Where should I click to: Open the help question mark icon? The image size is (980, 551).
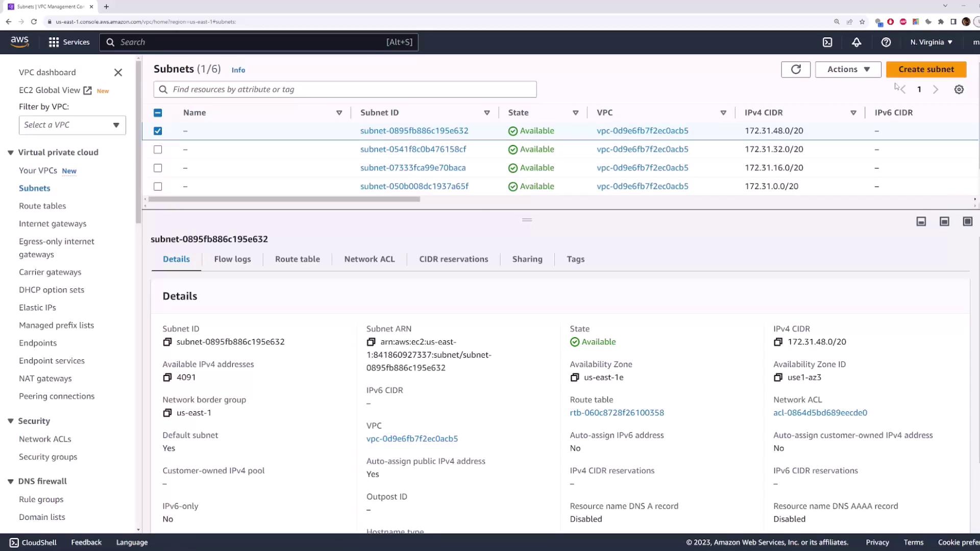[x=886, y=42]
